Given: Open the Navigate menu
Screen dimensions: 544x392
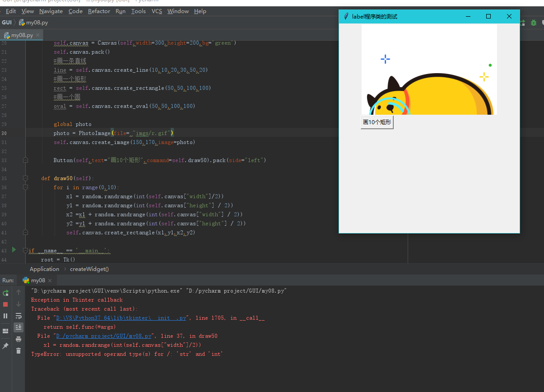Looking at the screenshot, I should (x=51, y=11).
